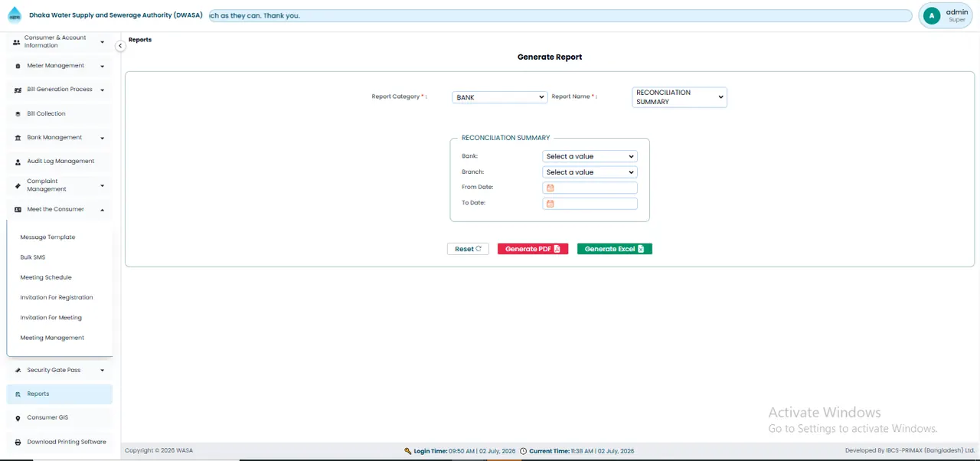Expand the Complaint Management submenu arrow
This screenshot has width=980, height=461.
(102, 185)
